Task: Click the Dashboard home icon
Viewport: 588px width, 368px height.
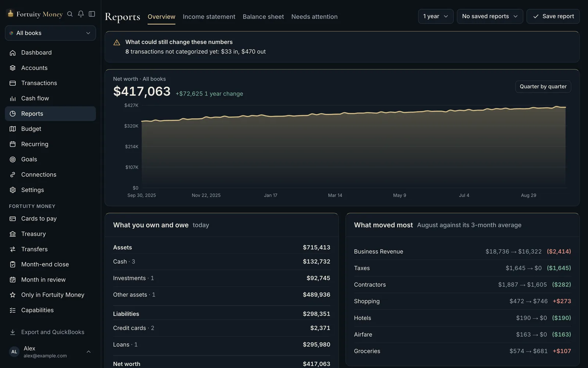Action: pos(12,53)
